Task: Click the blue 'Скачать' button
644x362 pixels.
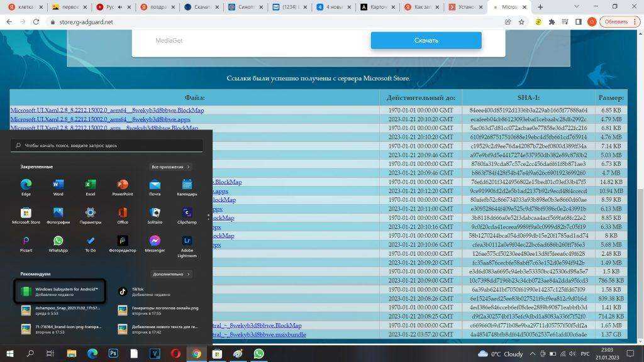Action: coord(426,41)
